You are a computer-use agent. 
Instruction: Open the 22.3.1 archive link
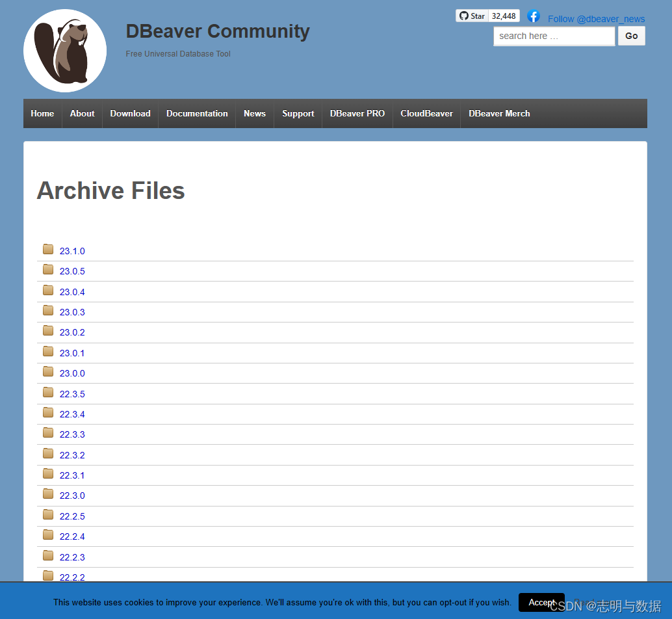72,475
